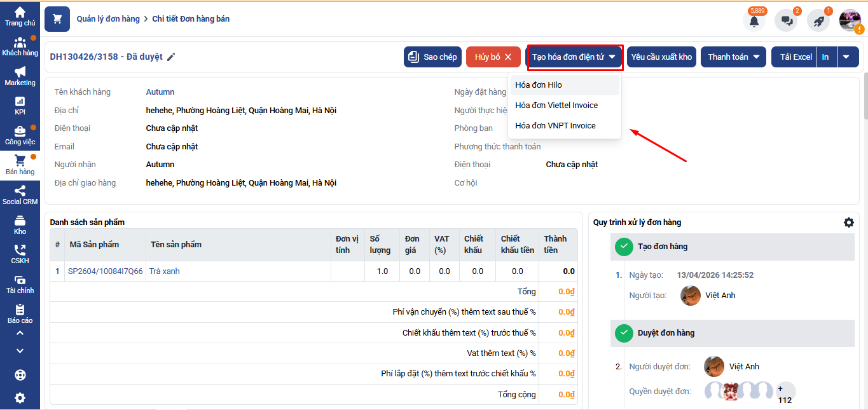The image size is (868, 410).
Task: Click the sidebar help lifebuoy icon
Action: tap(20, 375)
